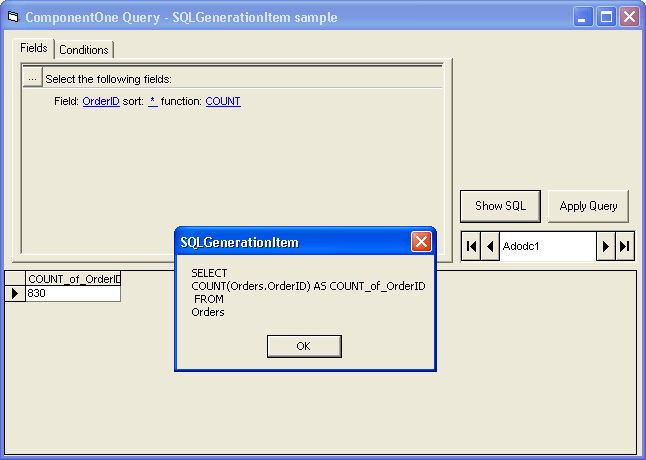The height and width of the screenshot is (460, 646).
Task: Maximize the ComponentOne Query window
Action: (606, 17)
